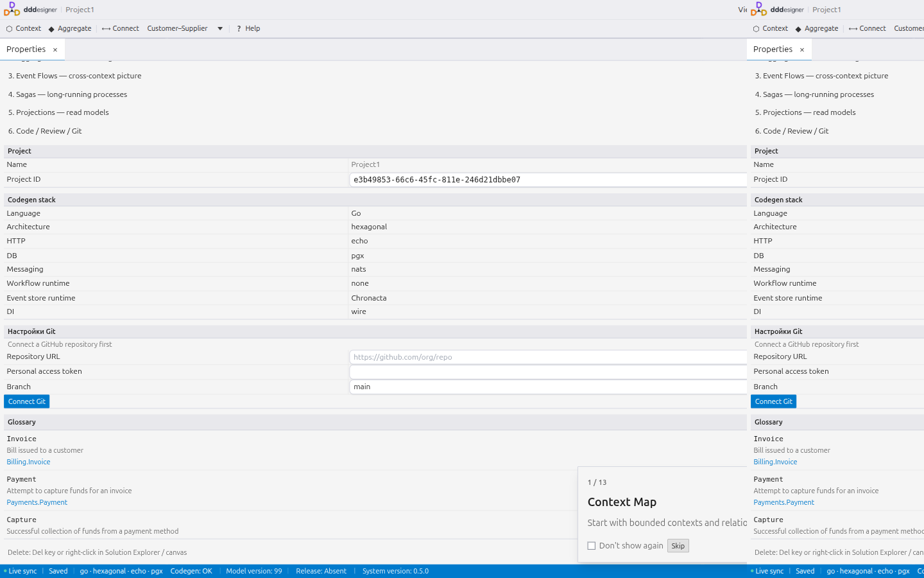924x578 pixels.
Task: Tick the Don't show again checkbox
Action: [x=592, y=546]
